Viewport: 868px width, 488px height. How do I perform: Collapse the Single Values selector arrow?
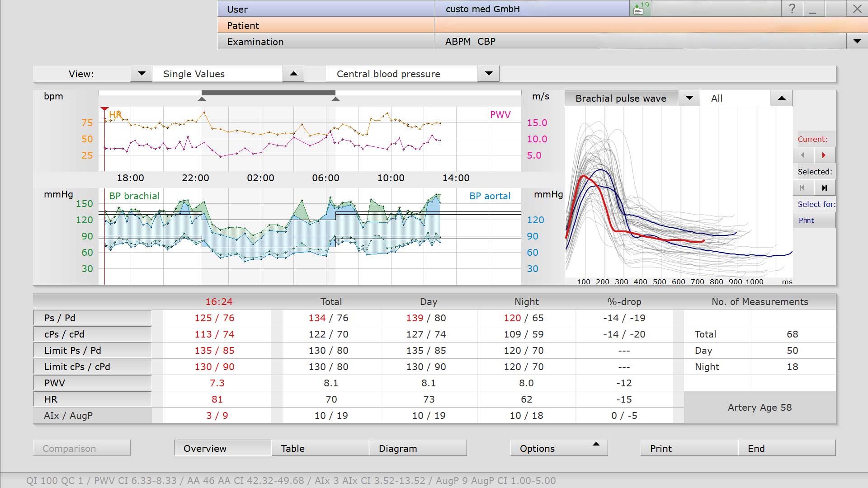pos(293,74)
